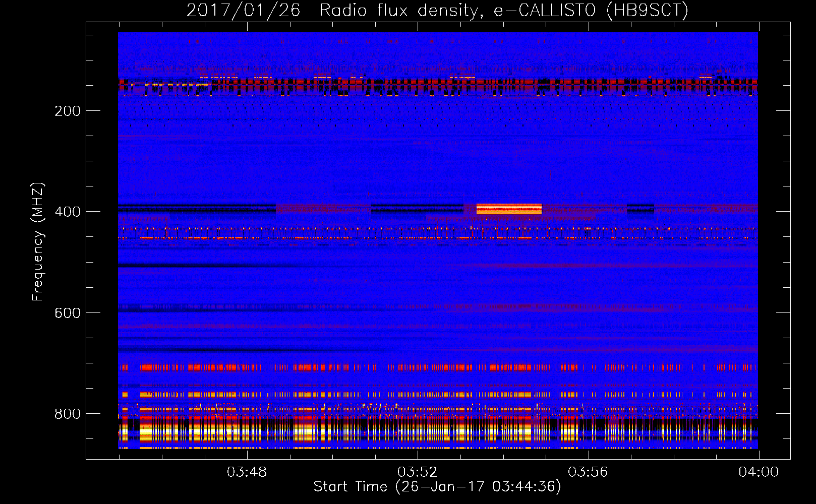Click the 04:00 time tick label
816x504 pixels.
759,472
